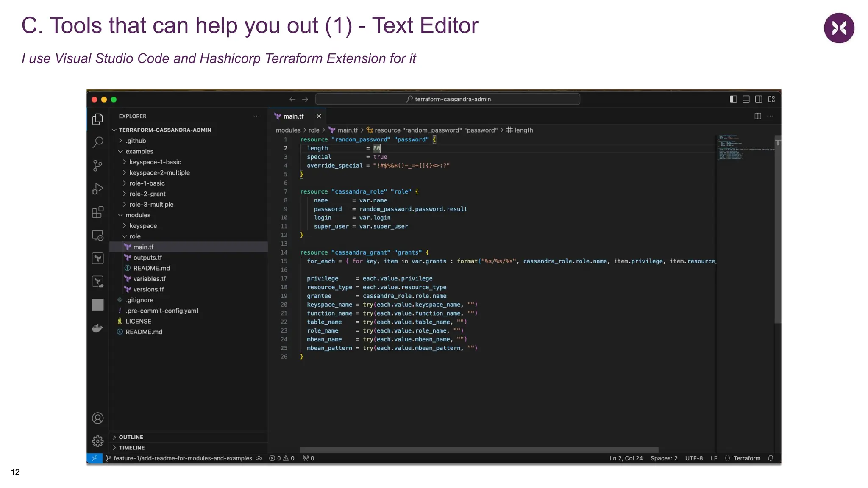This screenshot has height=488, width=868.
Task: Open the second Terraform Cloud activity bar icon
Action: 98,282
